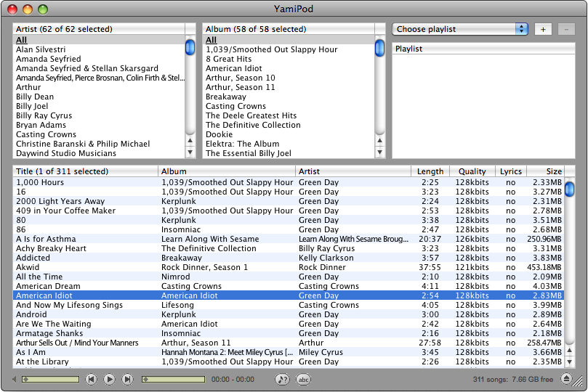Click the speaker volume icon
The width and height of the screenshot is (588, 392).
click(x=14, y=379)
